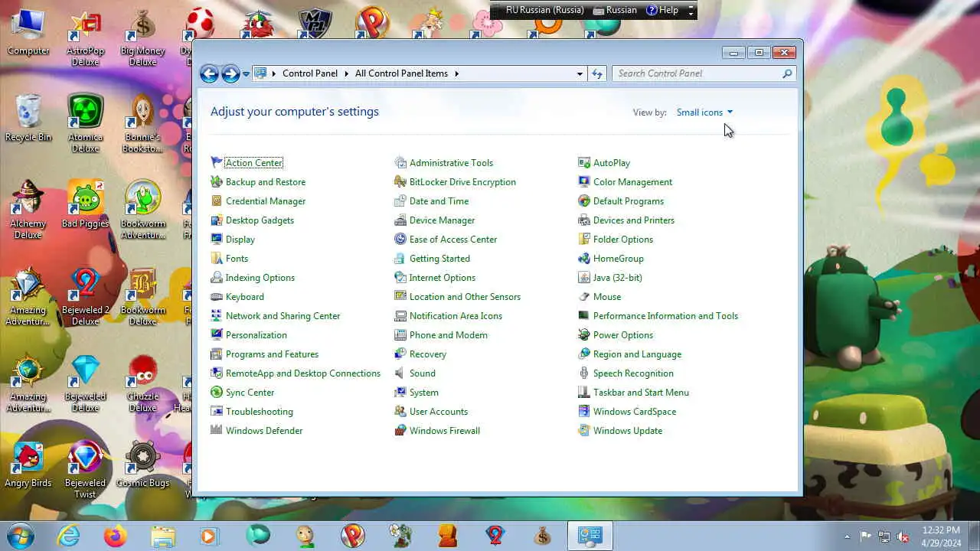Image resolution: width=980 pixels, height=551 pixels.
Task: Select the Bad Piggies desktop shortcut
Action: click(85, 204)
